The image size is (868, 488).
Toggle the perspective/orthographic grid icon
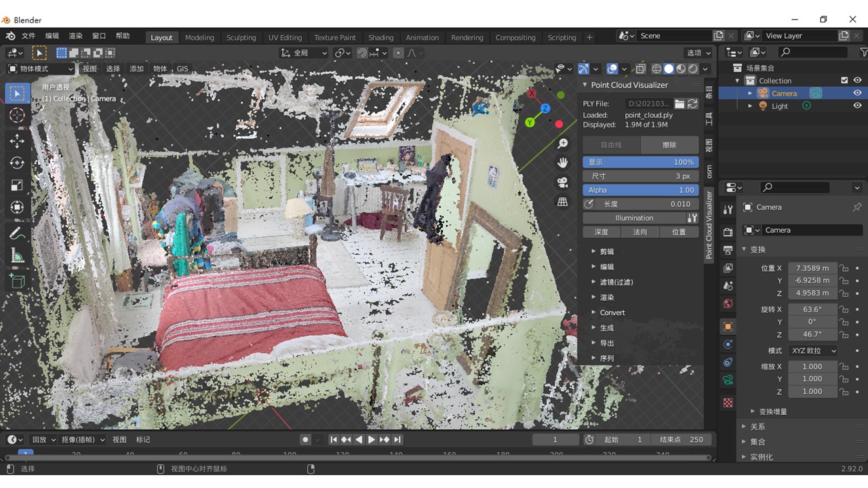coord(562,201)
